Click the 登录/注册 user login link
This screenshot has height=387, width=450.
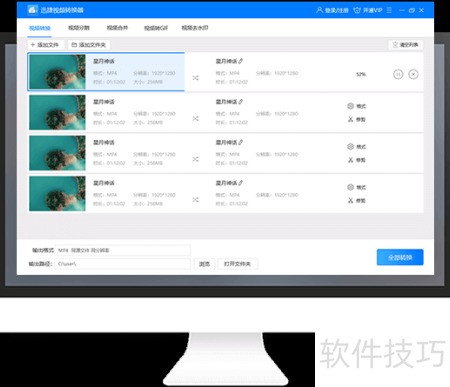332,10
